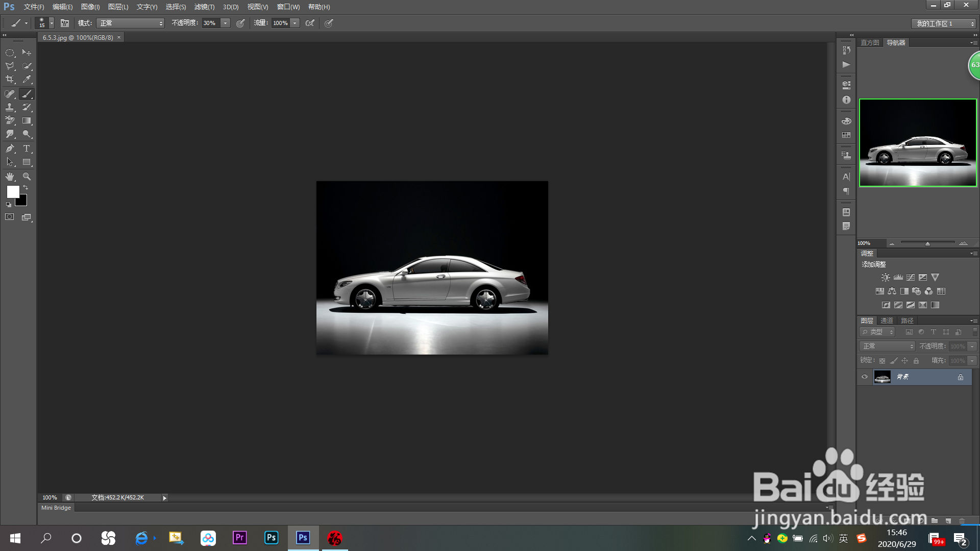Select the Horizontal Type tool
The width and height of the screenshot is (980, 551).
27,148
